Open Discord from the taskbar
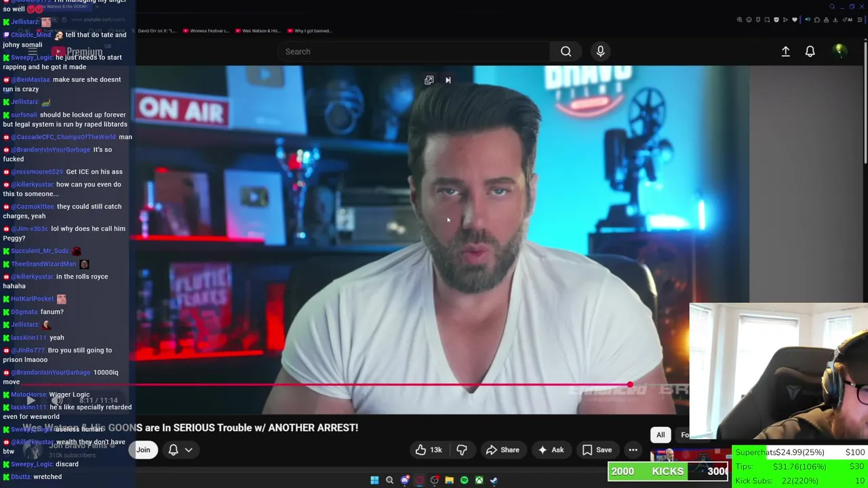This screenshot has height=488, width=868. pos(405,480)
